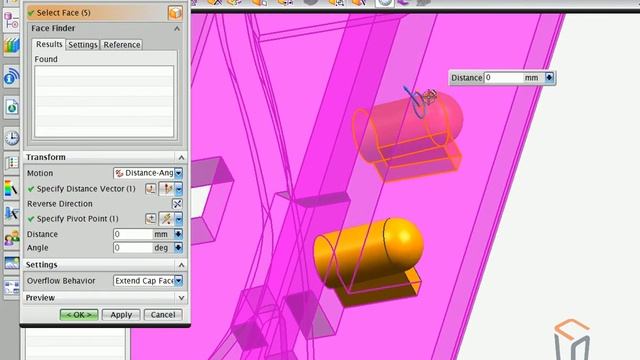
Task: Click the Reverse Direction icon
Action: pyautogui.click(x=177, y=204)
